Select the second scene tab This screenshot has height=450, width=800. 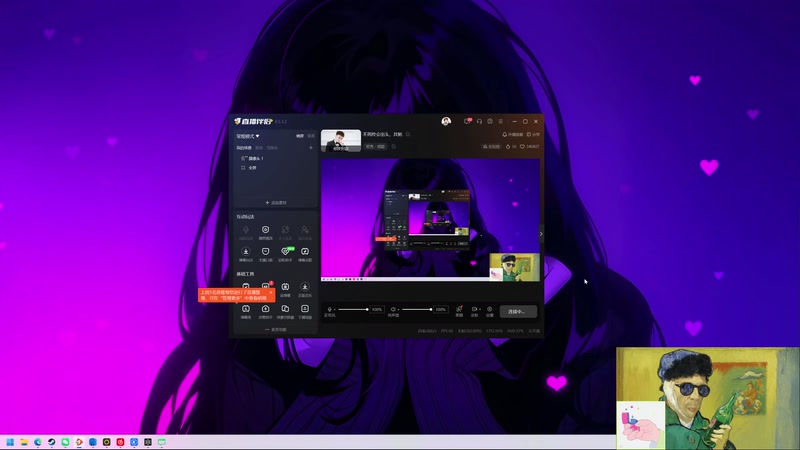pos(259,148)
